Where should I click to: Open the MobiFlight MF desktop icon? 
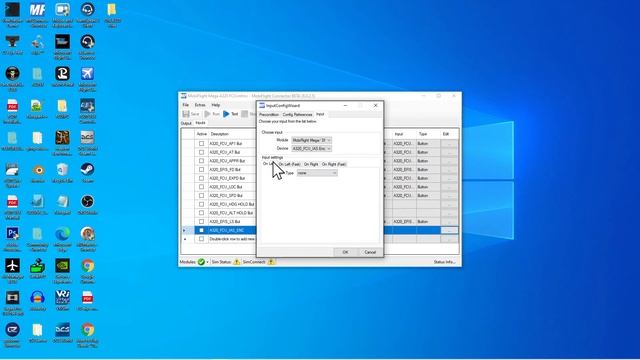(37, 10)
